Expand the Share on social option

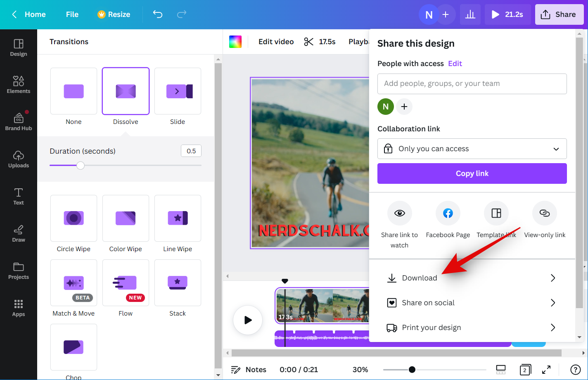pyautogui.click(x=472, y=303)
